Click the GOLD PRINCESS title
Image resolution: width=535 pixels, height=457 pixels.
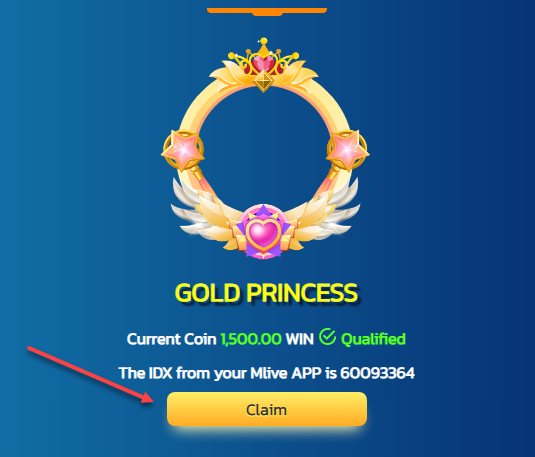266,293
